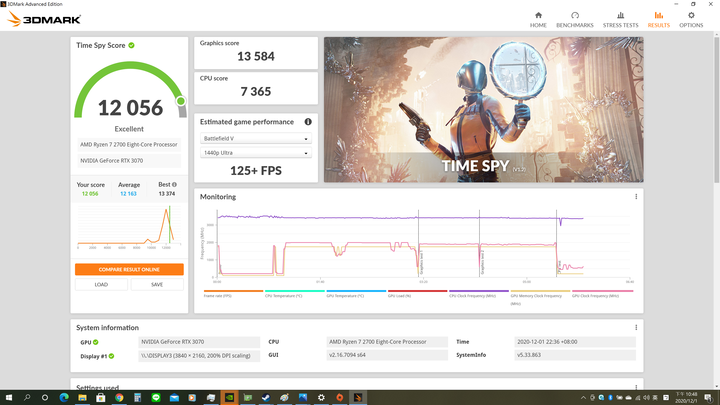Open Microsoft Store from the taskbar
This screenshot has height=405, width=720.
pyautogui.click(x=101, y=397)
